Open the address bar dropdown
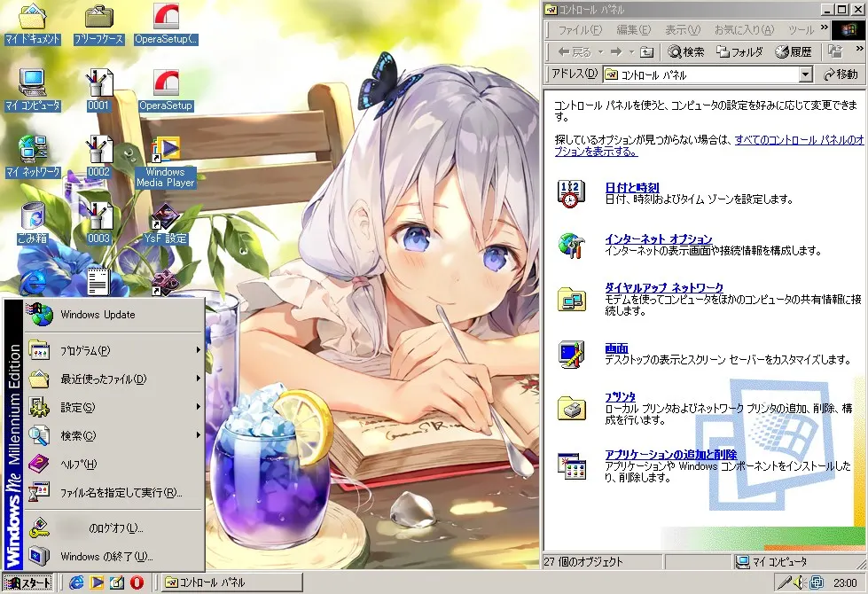This screenshot has height=594, width=868. tap(806, 74)
